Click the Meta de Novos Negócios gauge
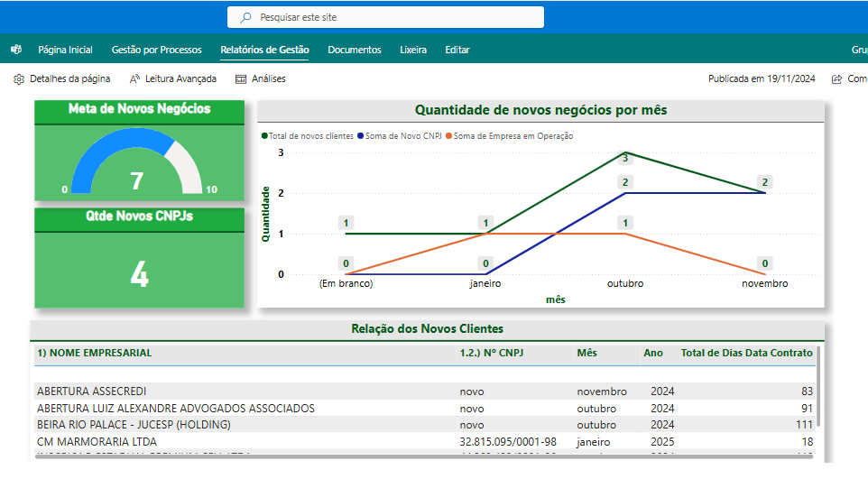 tap(137, 161)
